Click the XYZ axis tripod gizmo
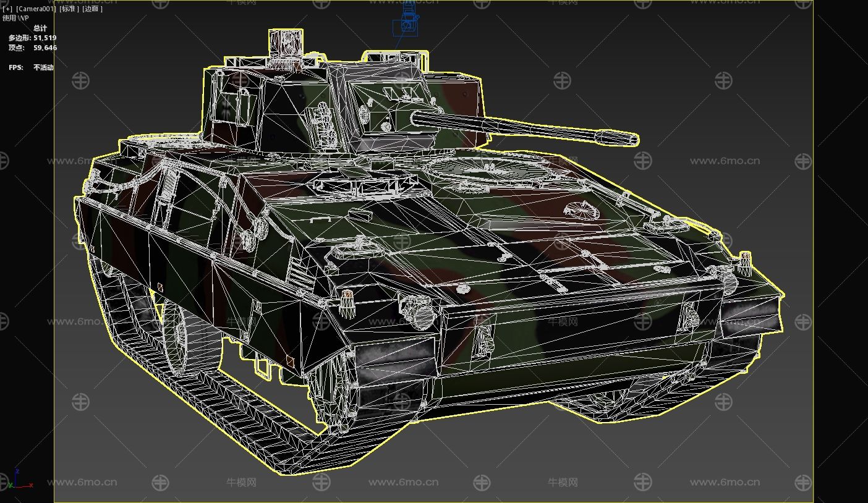The width and height of the screenshot is (868, 503). point(19,480)
